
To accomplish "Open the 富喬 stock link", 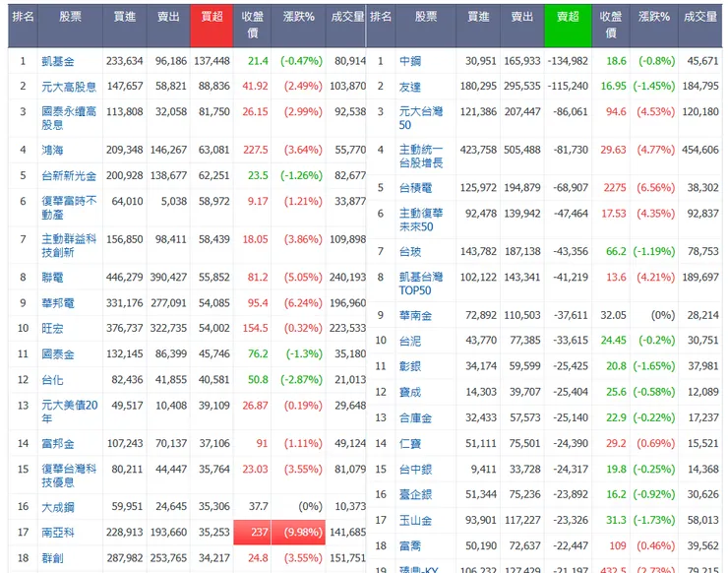I will pos(410,546).
